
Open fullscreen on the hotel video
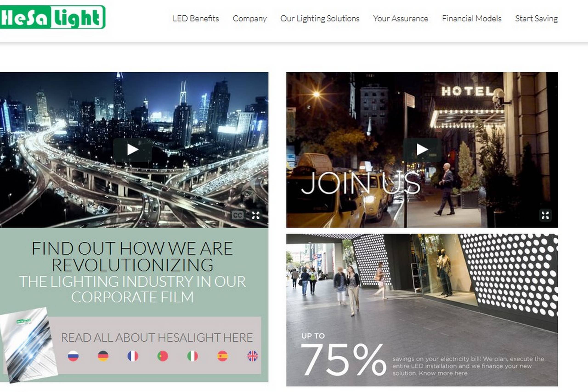pyautogui.click(x=545, y=215)
